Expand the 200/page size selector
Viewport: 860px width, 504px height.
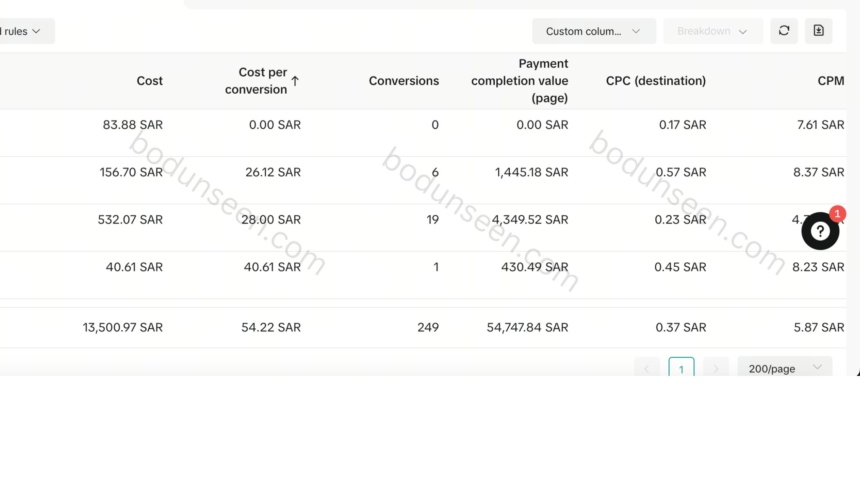[784, 368]
